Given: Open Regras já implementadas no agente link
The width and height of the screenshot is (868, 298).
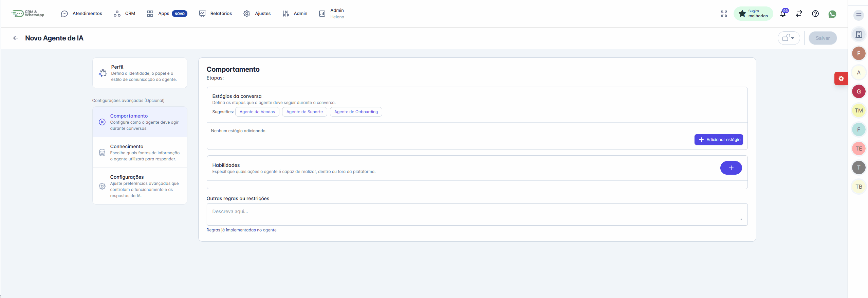Looking at the screenshot, I should pos(241,230).
